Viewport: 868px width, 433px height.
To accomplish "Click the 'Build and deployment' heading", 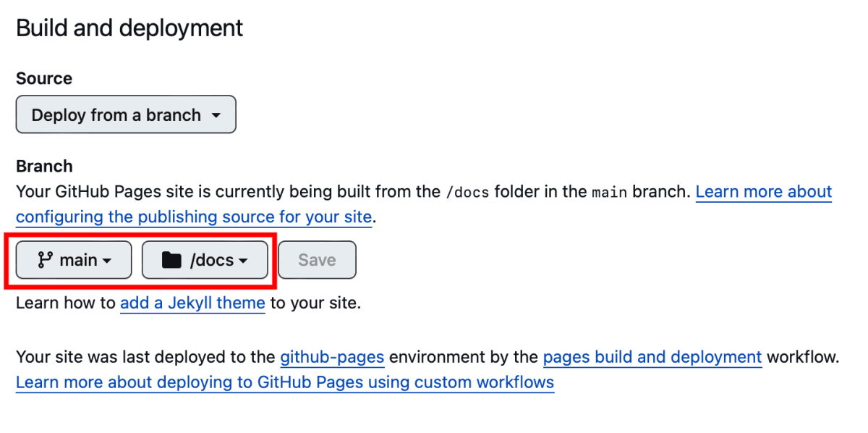I will [129, 28].
